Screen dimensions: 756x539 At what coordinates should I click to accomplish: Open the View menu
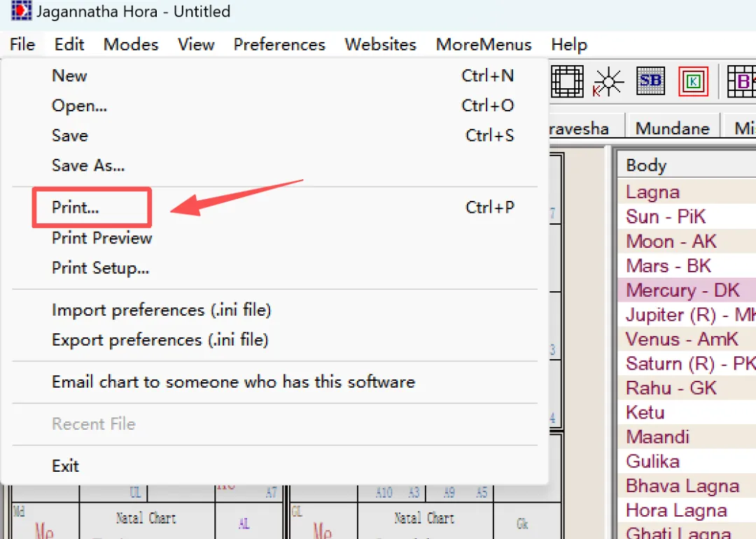coord(196,44)
